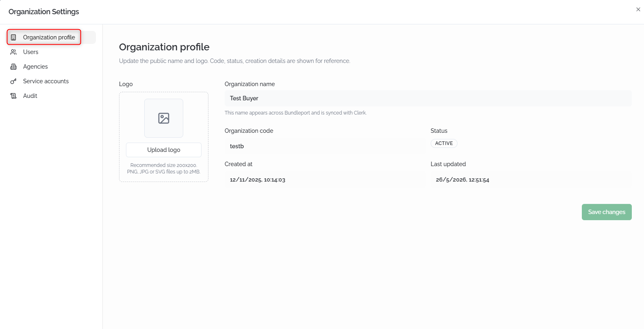Click the Organization code field showing testb

325,146
